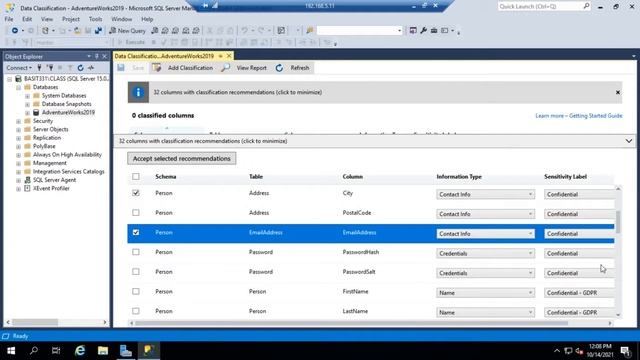Image resolution: width=640 pixels, height=360 pixels.
Task: Open the Tools menu
Action: 95,19
